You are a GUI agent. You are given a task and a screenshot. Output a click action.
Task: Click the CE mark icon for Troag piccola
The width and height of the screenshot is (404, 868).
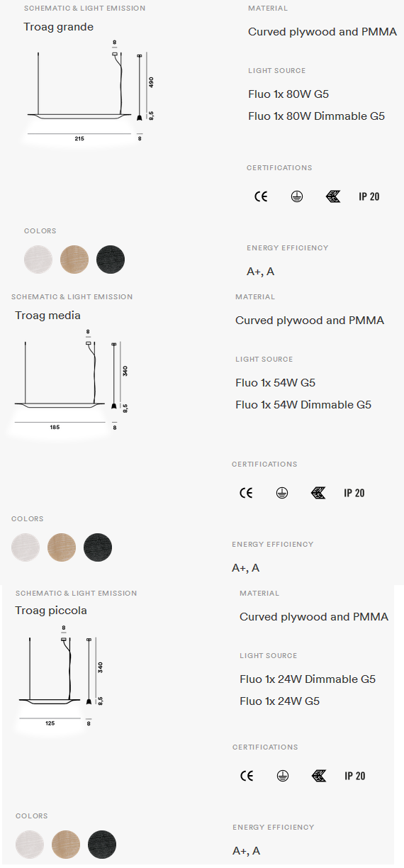[247, 776]
